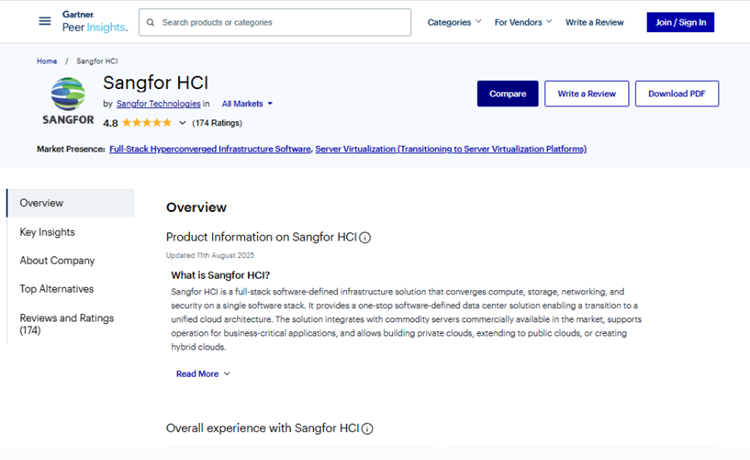Focus the Search products or categories field
The height and width of the screenshot is (460, 750).
275,22
